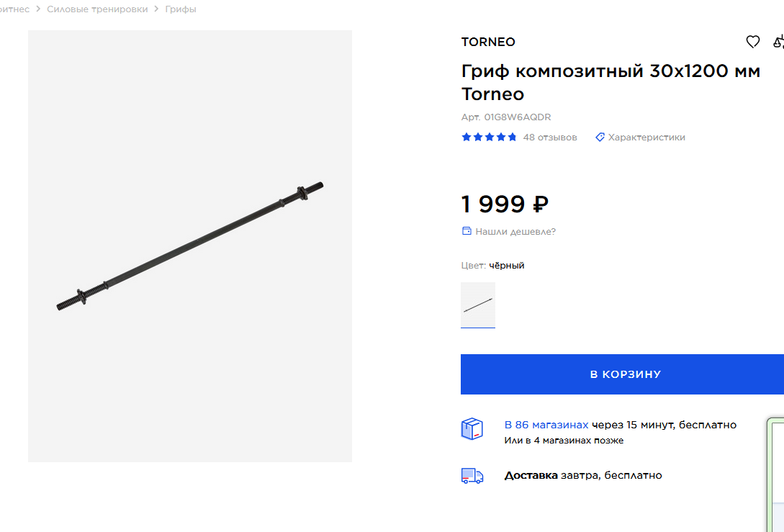784x532 pixels.
Task: Add item to cart with В КОРЗИНУ
Action: coord(623,374)
